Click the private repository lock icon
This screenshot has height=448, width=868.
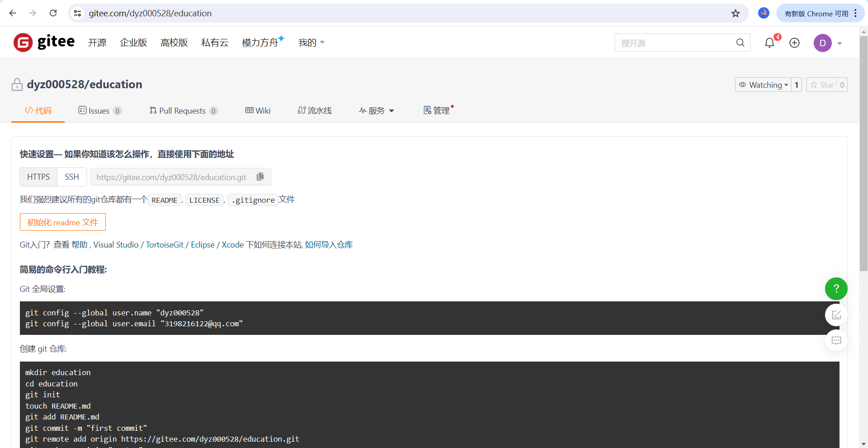tap(17, 84)
